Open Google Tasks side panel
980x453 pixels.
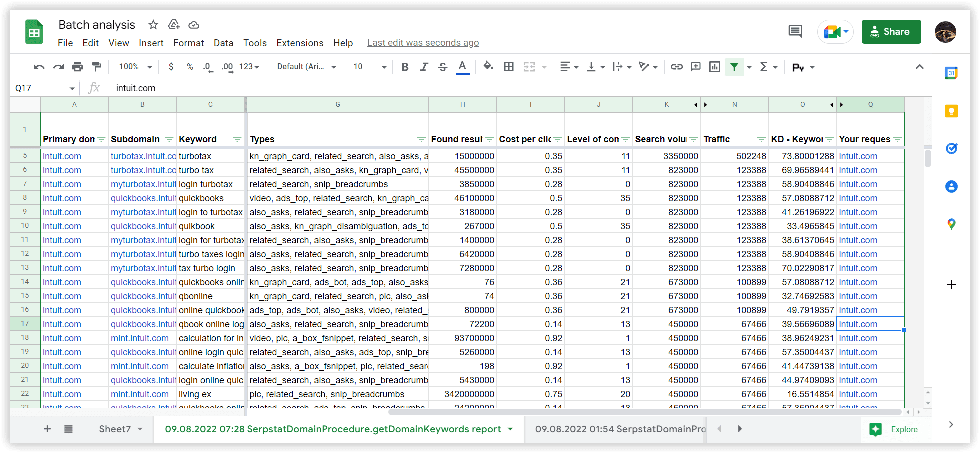click(951, 148)
